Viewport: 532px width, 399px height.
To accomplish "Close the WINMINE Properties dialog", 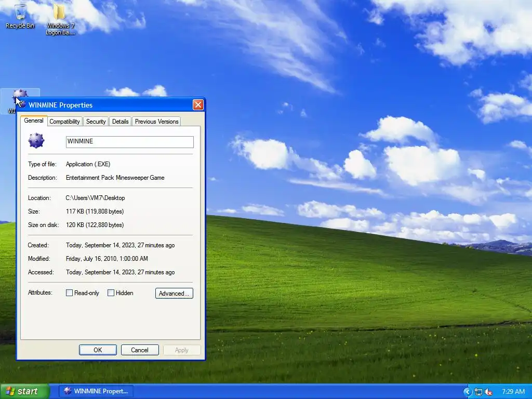I will pyautogui.click(x=198, y=104).
